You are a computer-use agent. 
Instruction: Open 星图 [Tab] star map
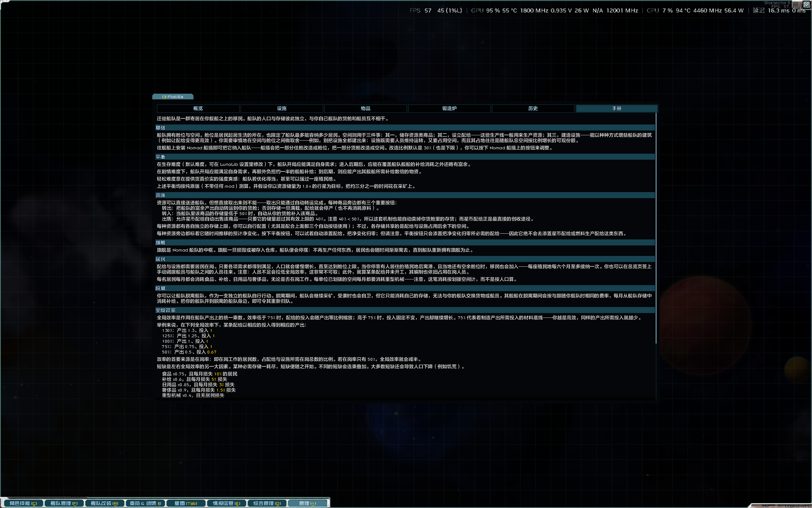coord(186,503)
